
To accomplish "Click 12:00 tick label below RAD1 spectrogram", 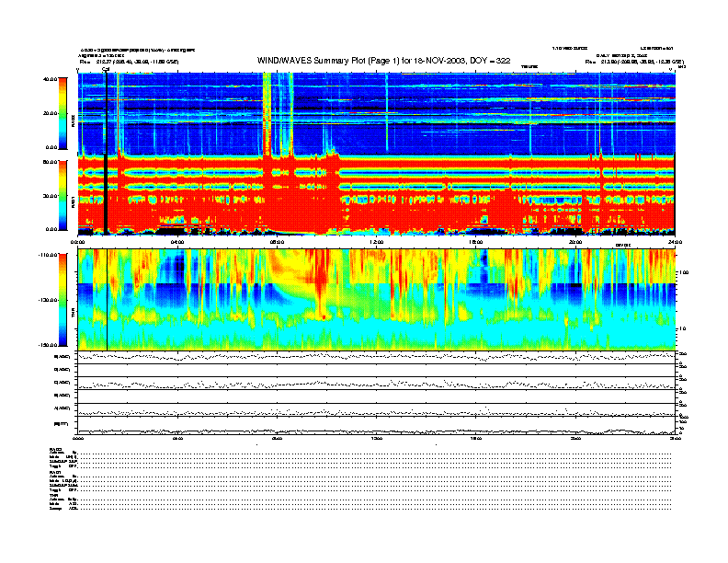I will pyautogui.click(x=377, y=242).
